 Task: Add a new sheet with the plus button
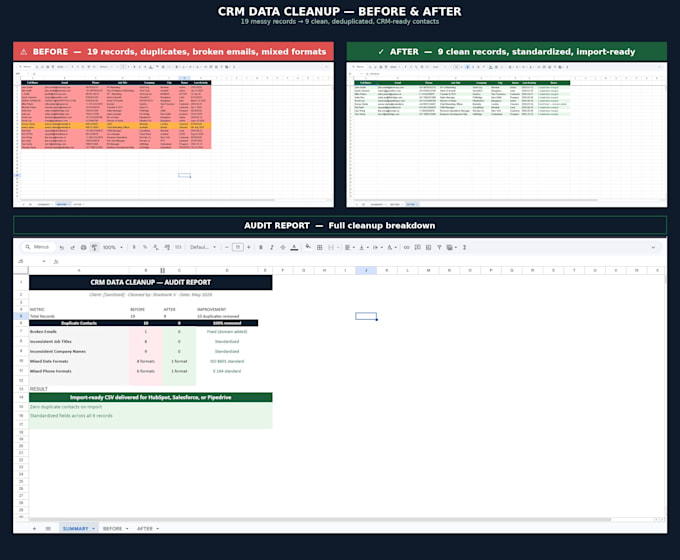click(34, 528)
